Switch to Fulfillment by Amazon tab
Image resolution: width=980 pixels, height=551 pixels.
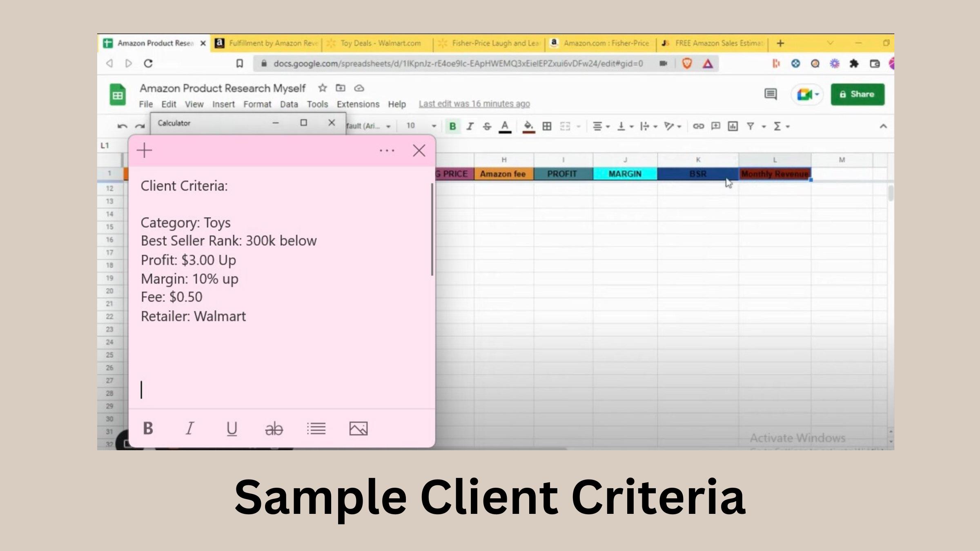coord(266,43)
